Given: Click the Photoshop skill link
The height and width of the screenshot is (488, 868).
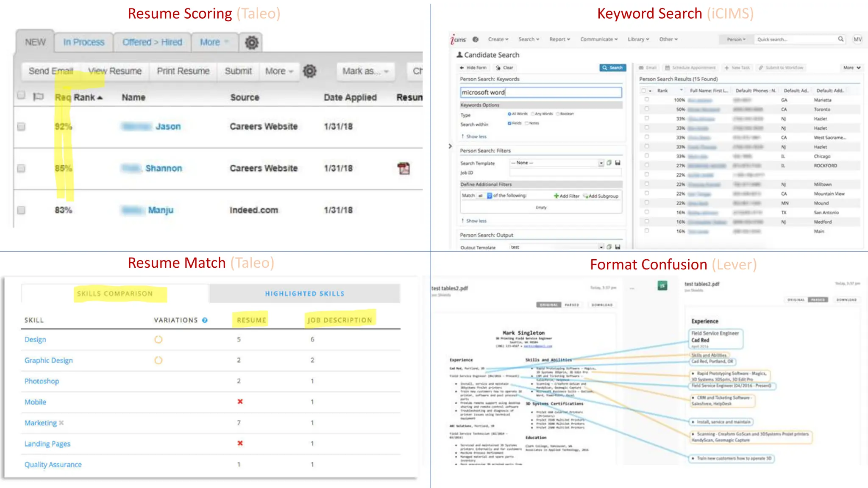Looking at the screenshot, I should [x=42, y=381].
